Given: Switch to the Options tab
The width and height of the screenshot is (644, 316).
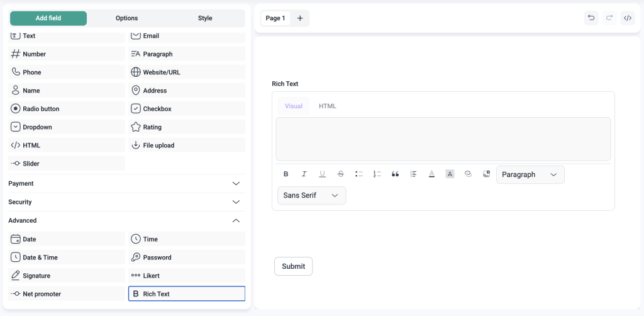Looking at the screenshot, I should pyautogui.click(x=126, y=18).
